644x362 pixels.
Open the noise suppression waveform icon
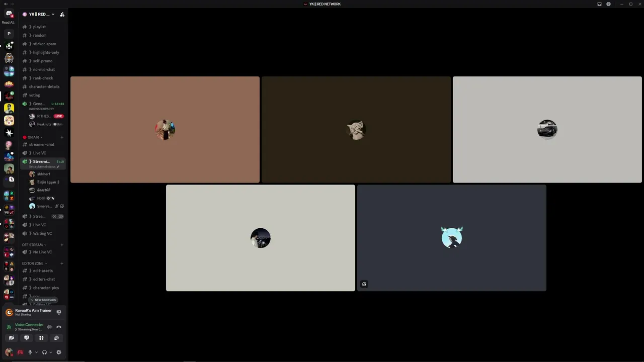[49, 327]
